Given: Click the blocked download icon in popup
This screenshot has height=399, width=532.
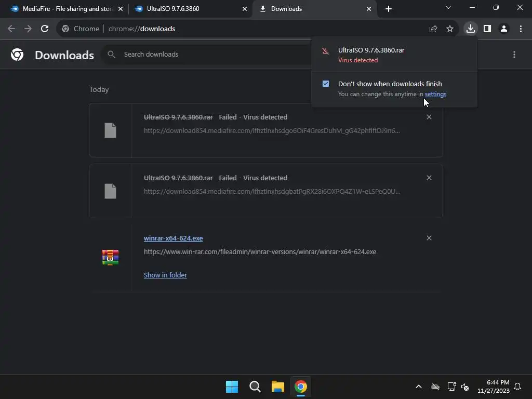Looking at the screenshot, I should (x=325, y=51).
